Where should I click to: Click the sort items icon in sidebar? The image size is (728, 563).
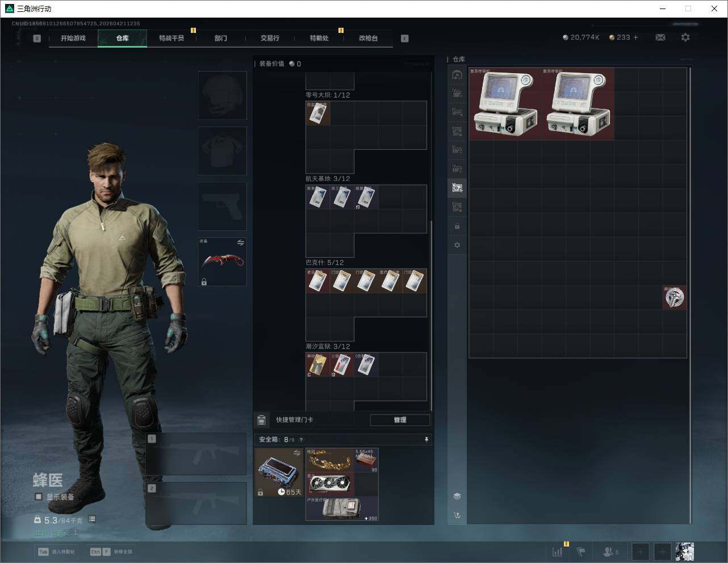point(457,515)
